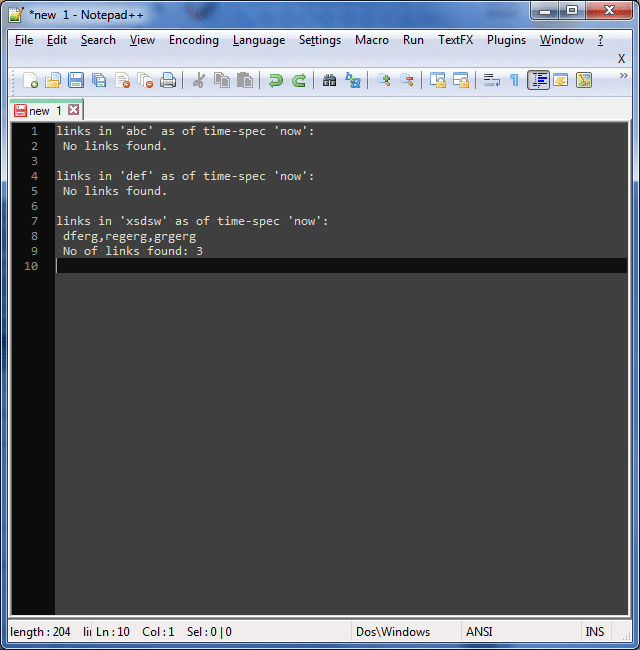The height and width of the screenshot is (650, 640).
Task: Toggle show all characters pilcrow icon
Action: pos(514,80)
